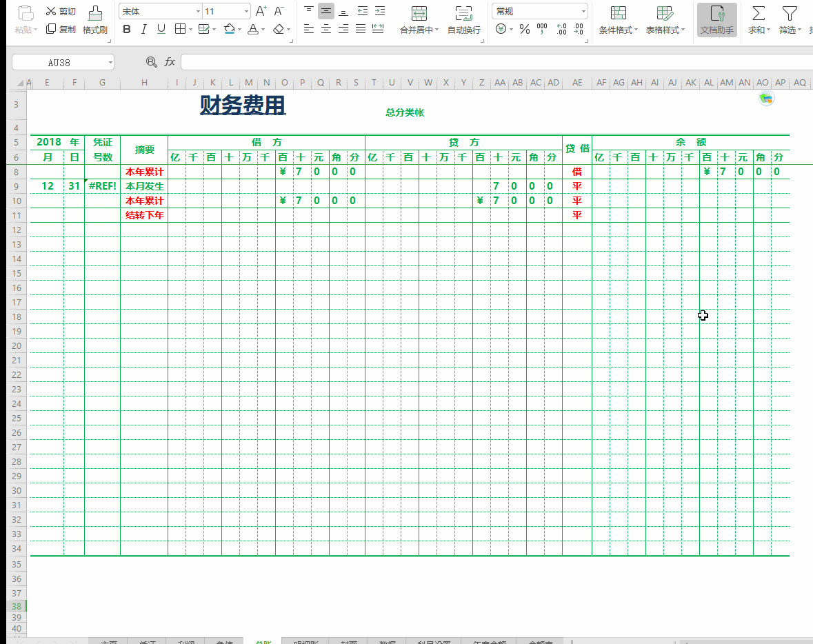
Task: Toggle bold formatting
Action: [126, 29]
